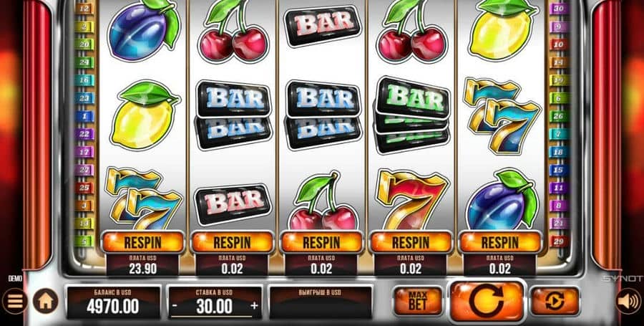Select payline marker 1 on the left
644x326 pixels.
coord(84,116)
